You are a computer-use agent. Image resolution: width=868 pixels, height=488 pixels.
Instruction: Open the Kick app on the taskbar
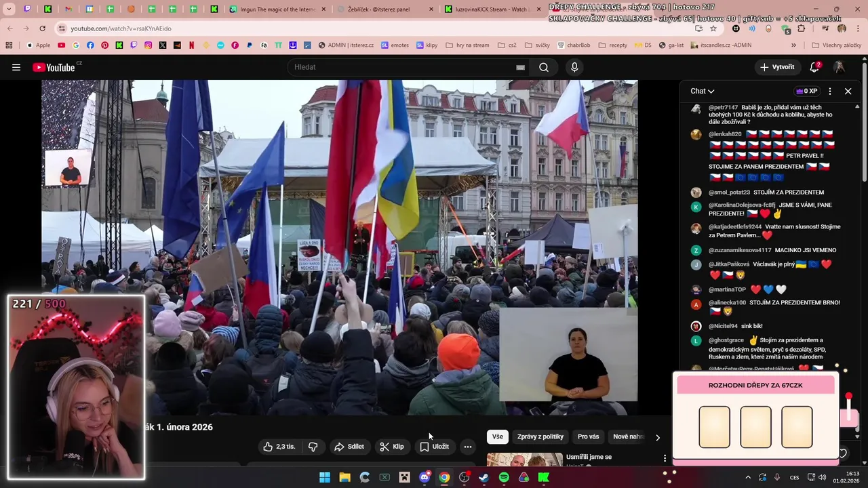(x=543, y=477)
